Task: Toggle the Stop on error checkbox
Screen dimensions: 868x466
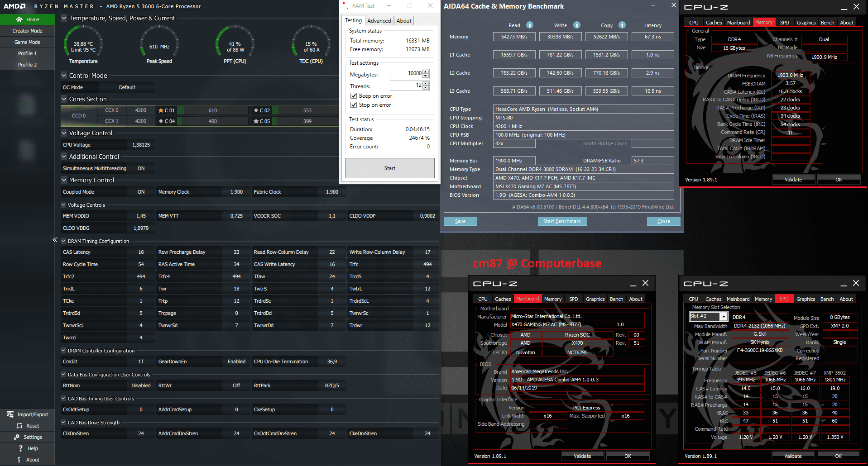Action: click(354, 105)
